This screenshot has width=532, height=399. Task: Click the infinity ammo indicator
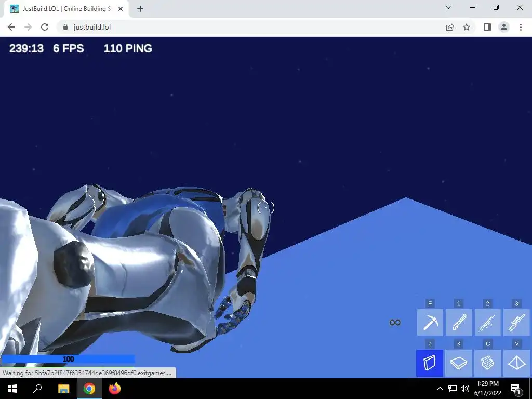pyautogui.click(x=395, y=322)
